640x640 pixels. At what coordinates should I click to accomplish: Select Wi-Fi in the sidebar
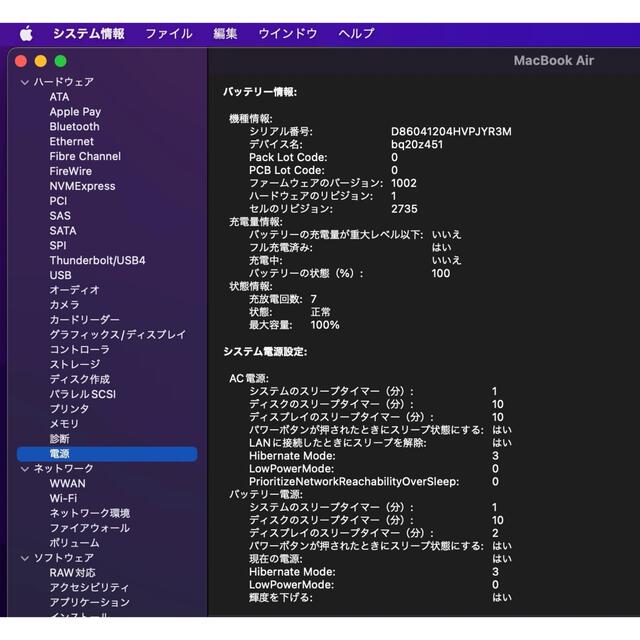(x=63, y=498)
